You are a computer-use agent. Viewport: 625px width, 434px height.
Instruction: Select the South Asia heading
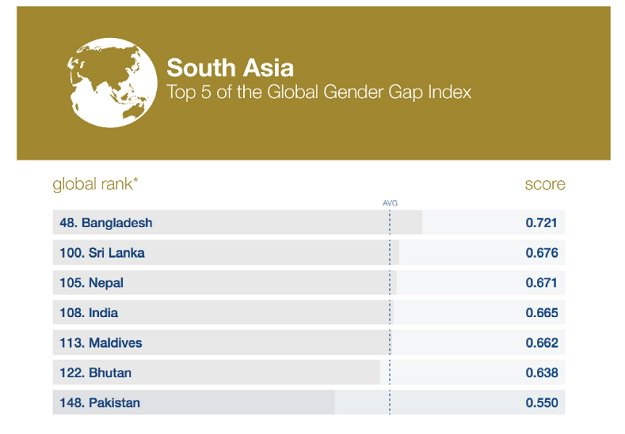tap(230, 68)
